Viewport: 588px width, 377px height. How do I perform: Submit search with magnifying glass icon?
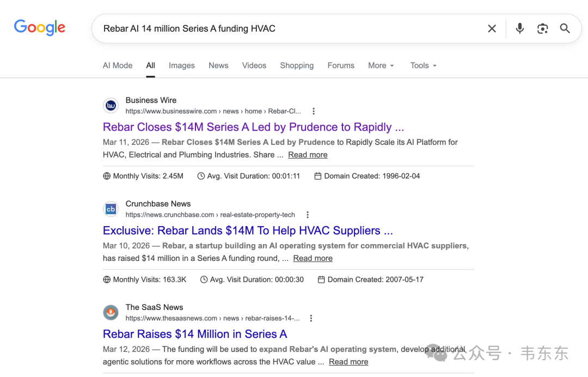[x=565, y=28]
